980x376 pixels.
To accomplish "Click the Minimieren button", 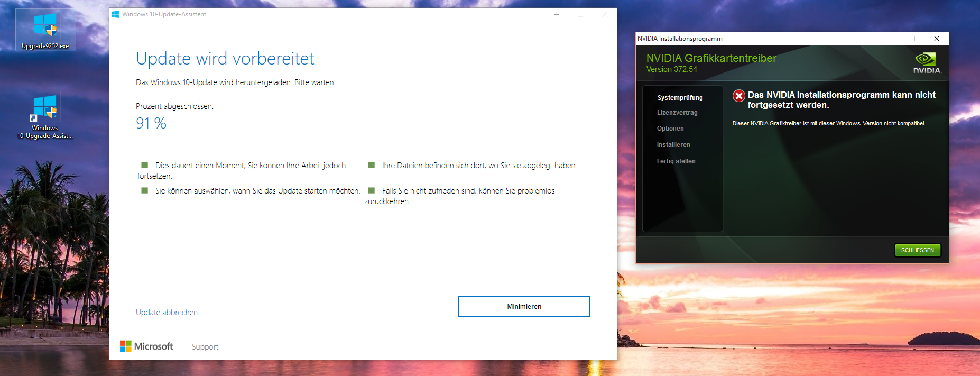I will [x=524, y=307].
